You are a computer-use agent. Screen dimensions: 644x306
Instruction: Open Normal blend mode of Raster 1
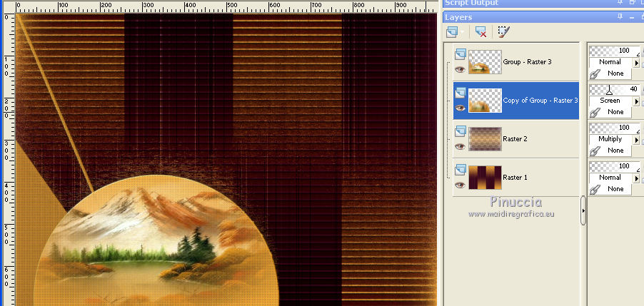click(x=610, y=178)
